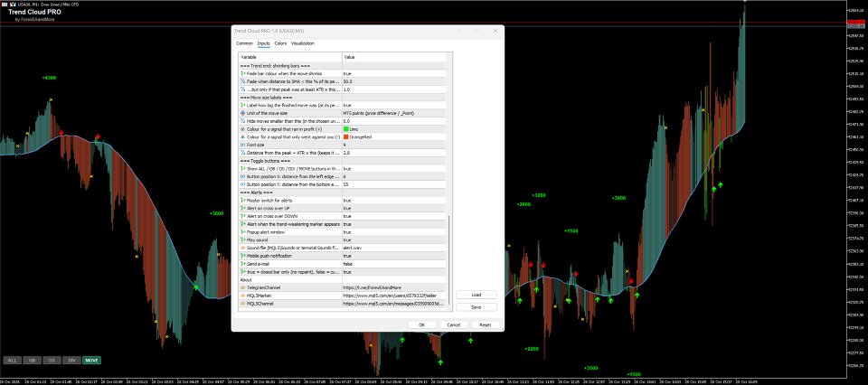The image size is (868, 385).
Task: Click the inputs list vertical scrollbar
Action: click(x=449, y=260)
